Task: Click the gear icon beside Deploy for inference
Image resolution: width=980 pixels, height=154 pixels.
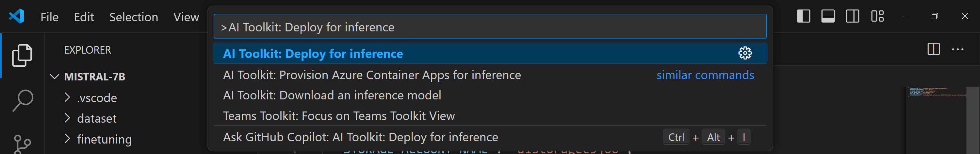Action: coord(744,53)
